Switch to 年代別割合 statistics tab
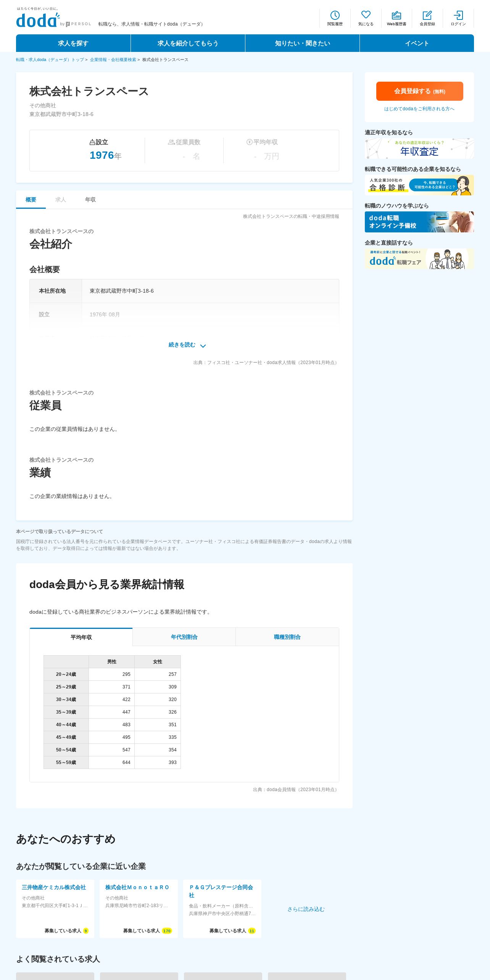This screenshot has width=490, height=980. click(184, 637)
